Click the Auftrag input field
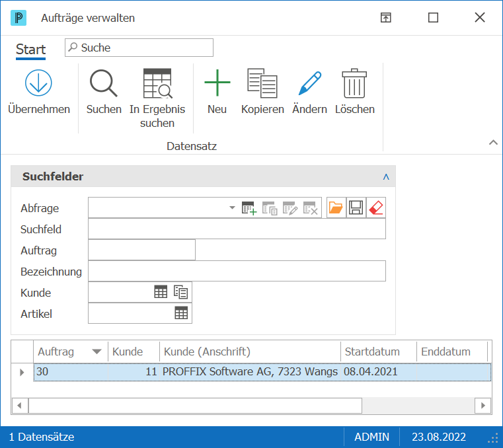Image resolution: width=503 pixels, height=448 pixels. pyautogui.click(x=141, y=250)
